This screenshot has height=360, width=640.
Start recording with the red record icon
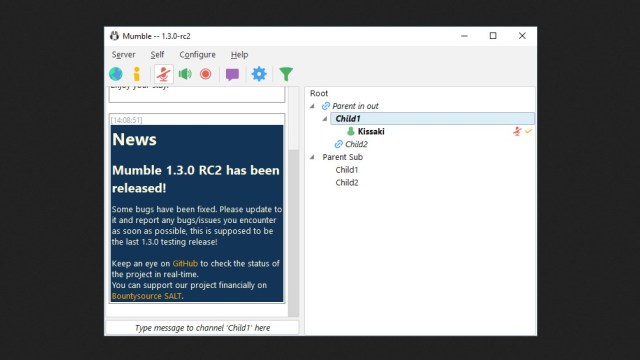coord(206,74)
